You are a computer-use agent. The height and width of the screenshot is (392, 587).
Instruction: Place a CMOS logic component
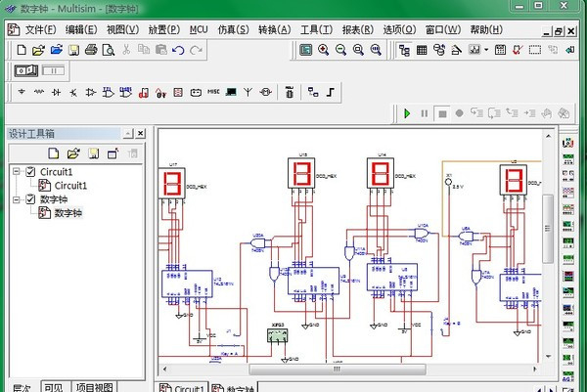click(x=126, y=92)
